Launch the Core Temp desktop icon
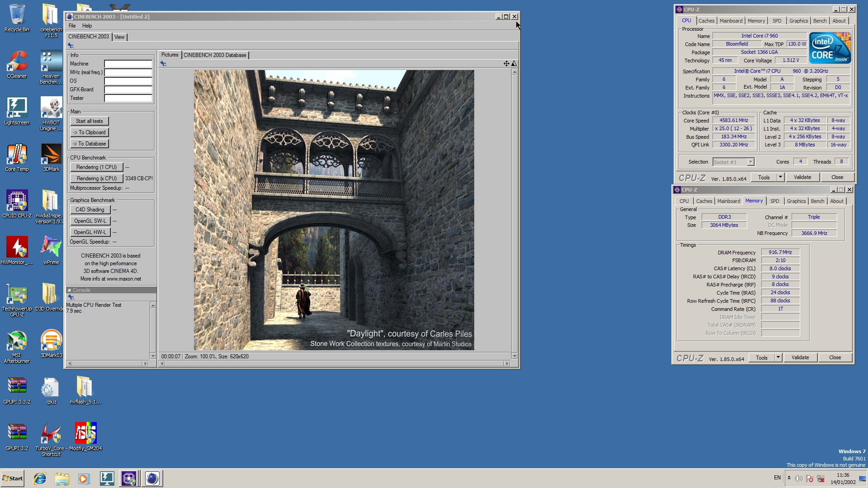The image size is (868, 488). pos(17,158)
